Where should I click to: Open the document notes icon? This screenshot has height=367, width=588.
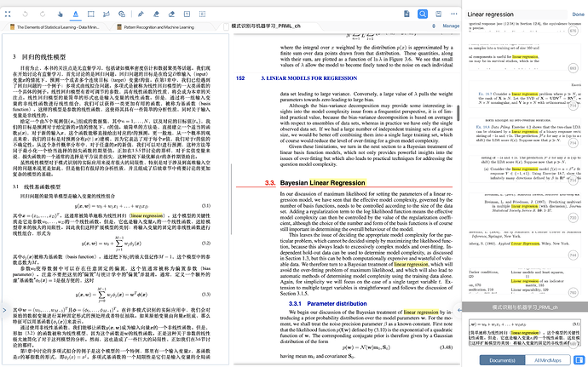click(x=406, y=14)
